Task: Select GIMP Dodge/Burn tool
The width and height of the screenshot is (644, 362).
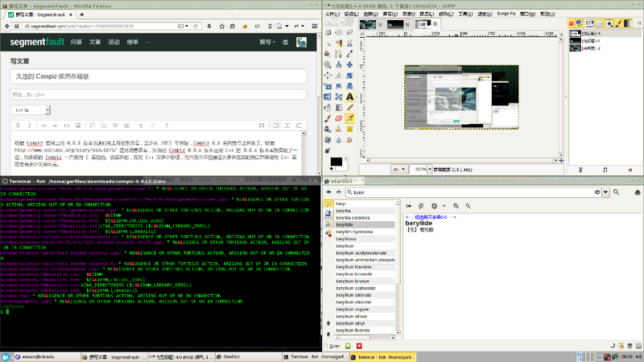Action: [328, 150]
